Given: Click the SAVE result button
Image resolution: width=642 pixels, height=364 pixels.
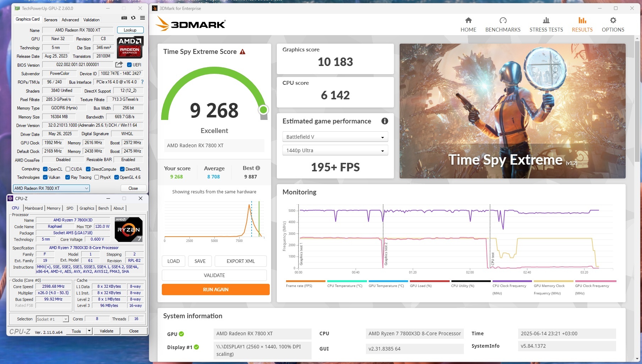Looking at the screenshot, I should pos(200,261).
